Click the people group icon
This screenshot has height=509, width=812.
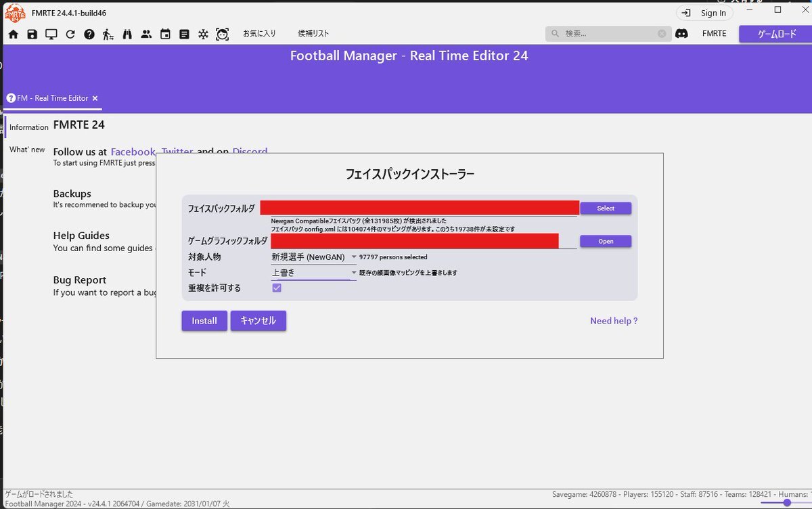(x=146, y=34)
